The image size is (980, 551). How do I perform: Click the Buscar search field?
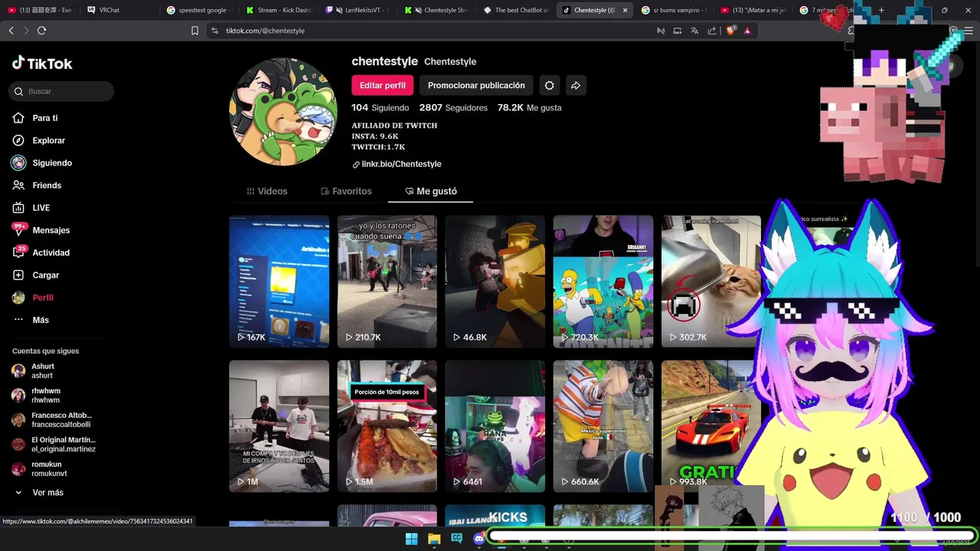coord(61,91)
